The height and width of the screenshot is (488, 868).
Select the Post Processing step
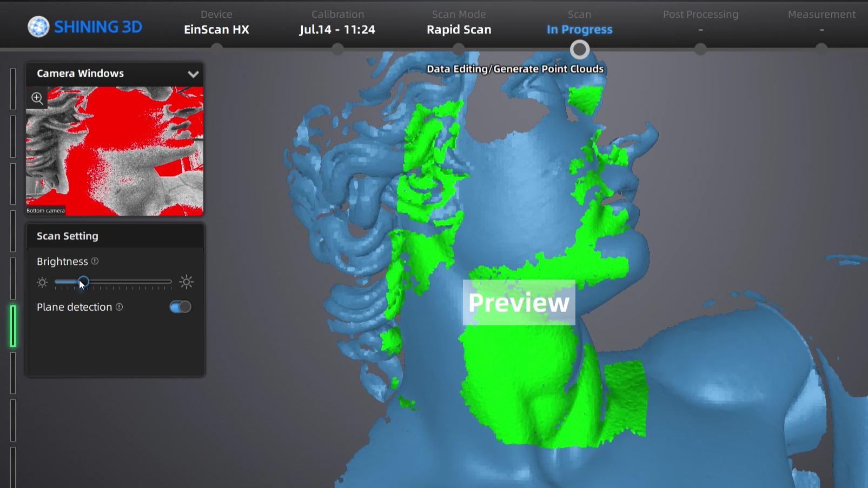pos(700,23)
